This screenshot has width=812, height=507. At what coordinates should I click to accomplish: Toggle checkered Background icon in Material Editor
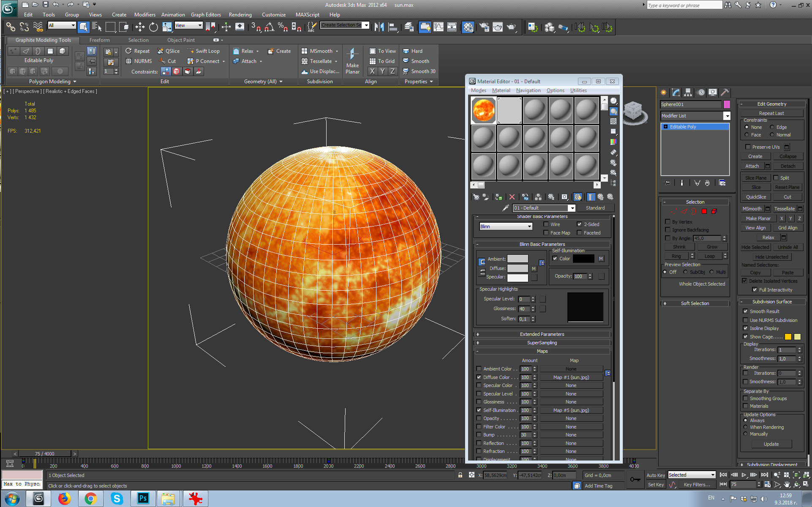[x=613, y=121]
